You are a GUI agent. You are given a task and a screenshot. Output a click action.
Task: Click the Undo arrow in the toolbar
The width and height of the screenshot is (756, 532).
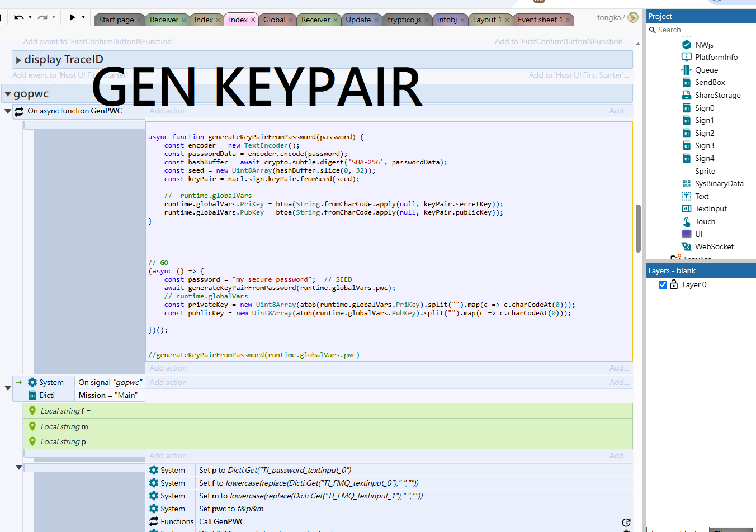point(19,17)
